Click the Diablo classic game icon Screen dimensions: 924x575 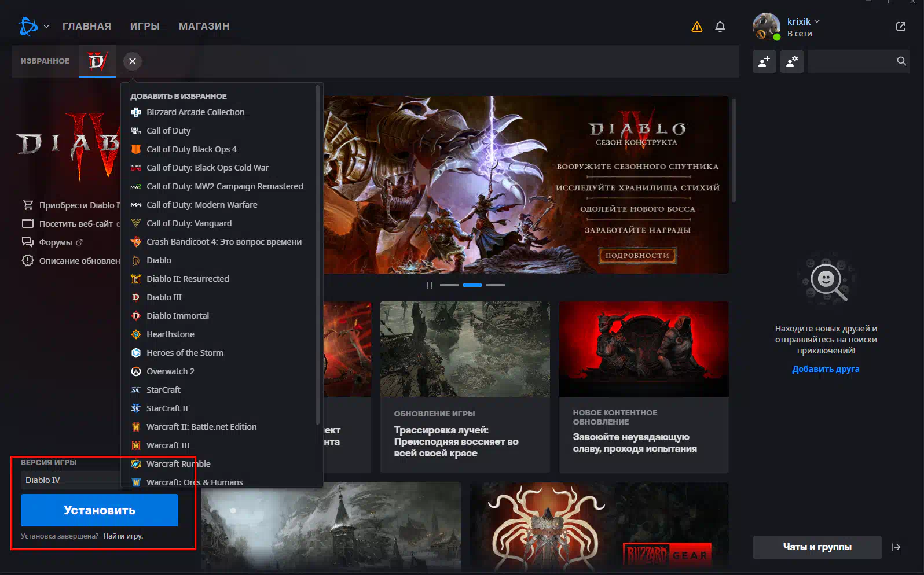pyautogui.click(x=136, y=260)
